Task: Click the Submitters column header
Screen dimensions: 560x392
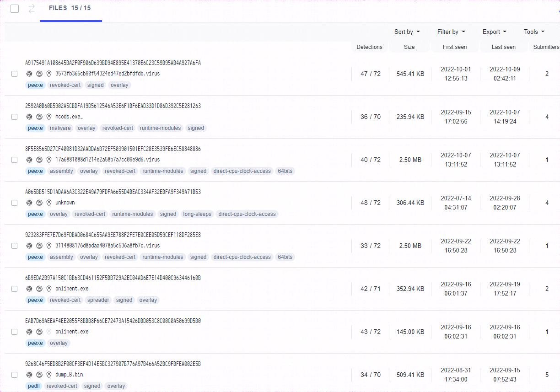Action: pyautogui.click(x=546, y=47)
